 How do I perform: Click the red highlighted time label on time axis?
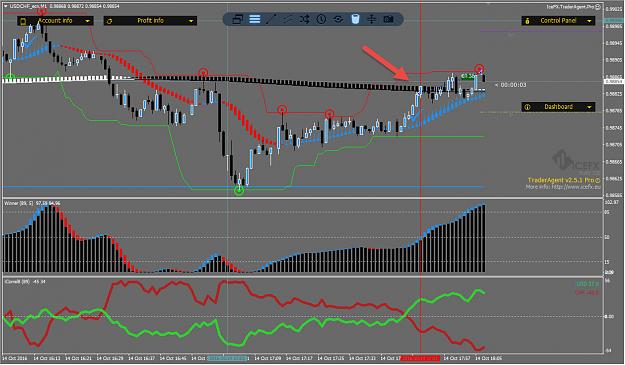coord(420,358)
